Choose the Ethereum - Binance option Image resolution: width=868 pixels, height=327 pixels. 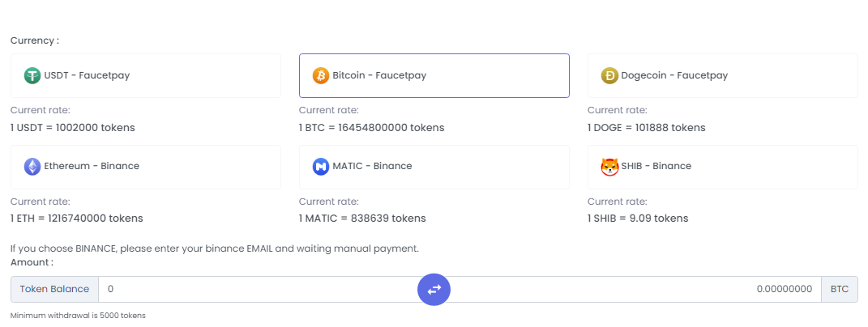click(146, 167)
